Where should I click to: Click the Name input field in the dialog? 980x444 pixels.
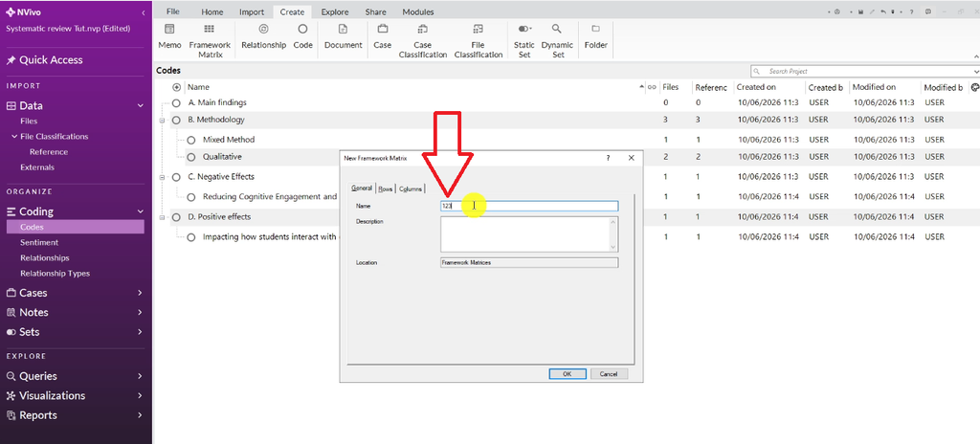coord(529,206)
